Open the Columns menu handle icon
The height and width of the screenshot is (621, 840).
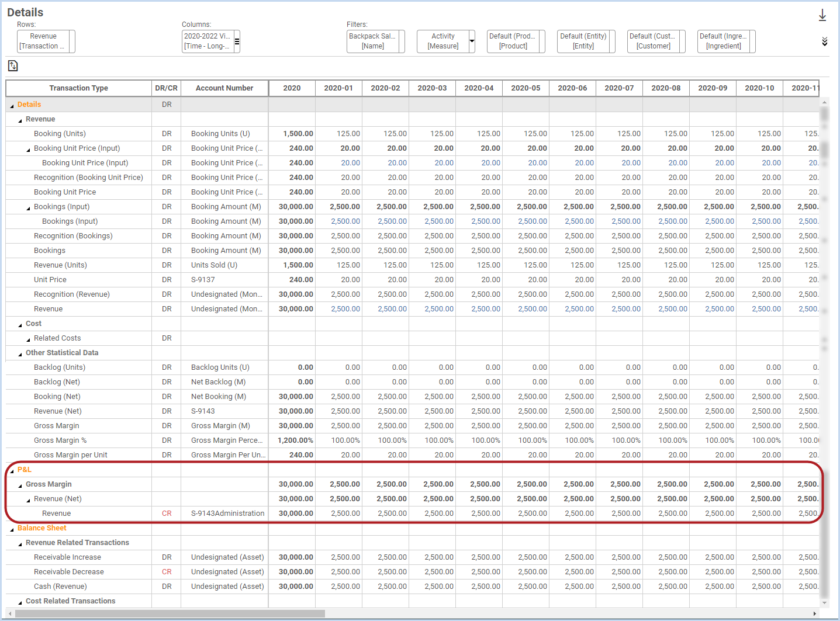coord(237,41)
